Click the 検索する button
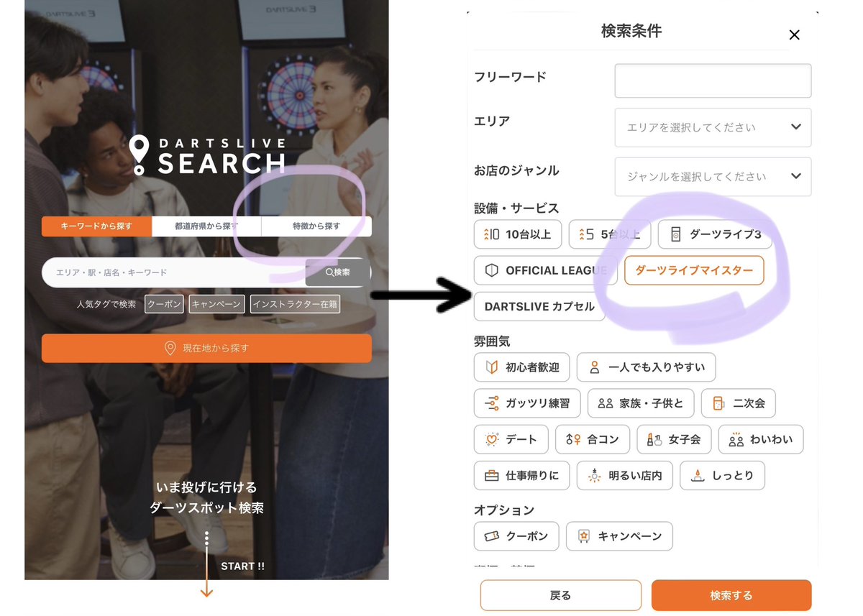Image resolution: width=863 pixels, height=616 pixels. [x=731, y=595]
